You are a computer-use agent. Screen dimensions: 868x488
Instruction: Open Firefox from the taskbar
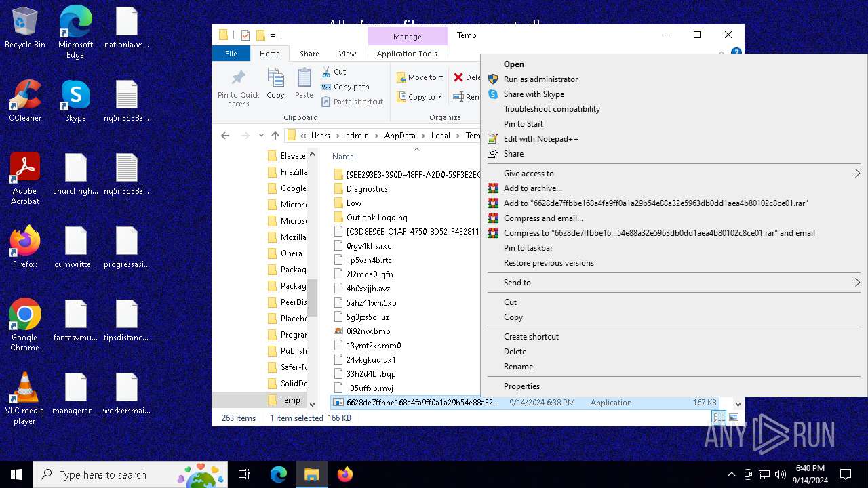344,474
